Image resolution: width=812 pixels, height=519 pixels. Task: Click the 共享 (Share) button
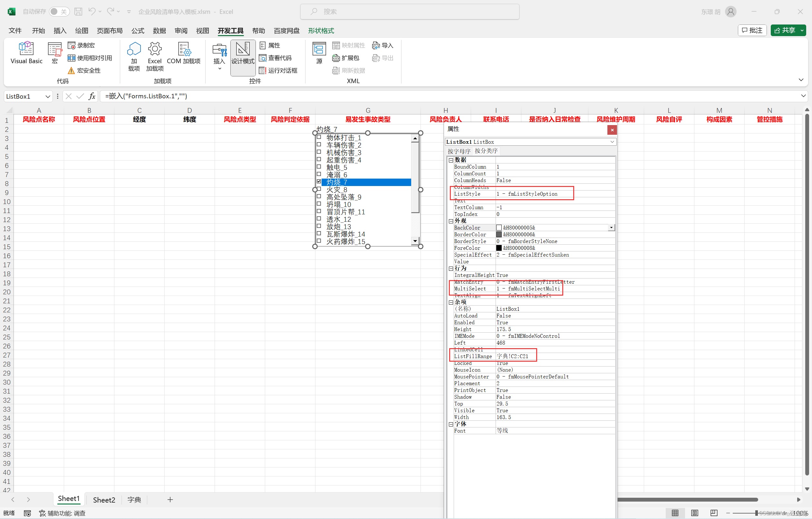click(784, 30)
